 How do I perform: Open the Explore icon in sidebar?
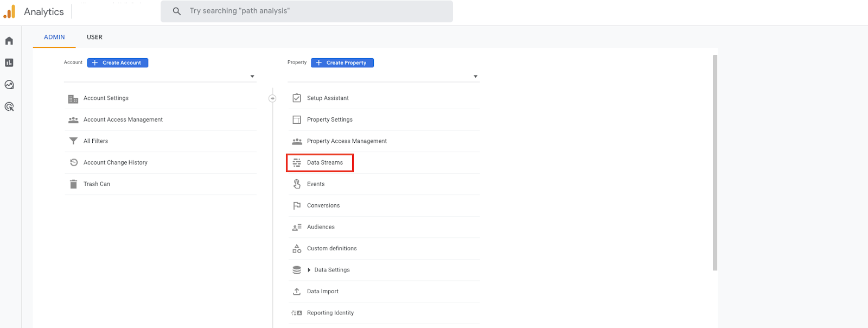9,85
